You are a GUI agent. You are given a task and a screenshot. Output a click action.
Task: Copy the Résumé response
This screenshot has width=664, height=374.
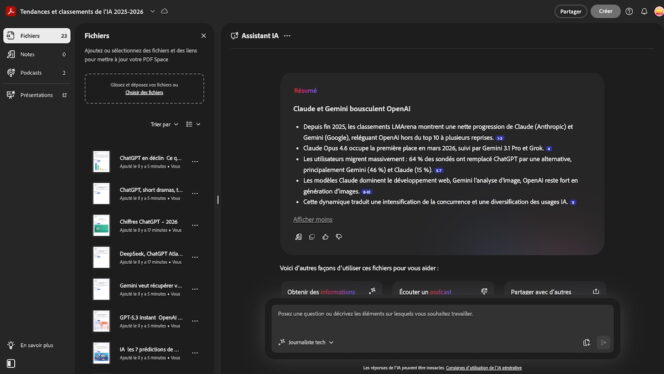tap(312, 237)
